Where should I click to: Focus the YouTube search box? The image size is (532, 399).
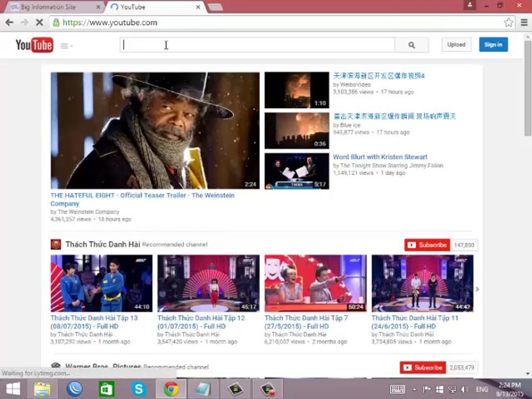[258, 45]
